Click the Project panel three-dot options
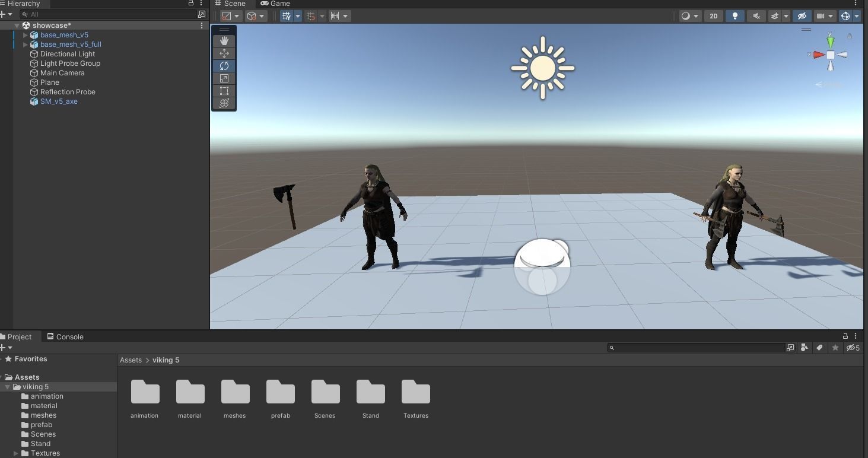The image size is (868, 458). coord(856,336)
